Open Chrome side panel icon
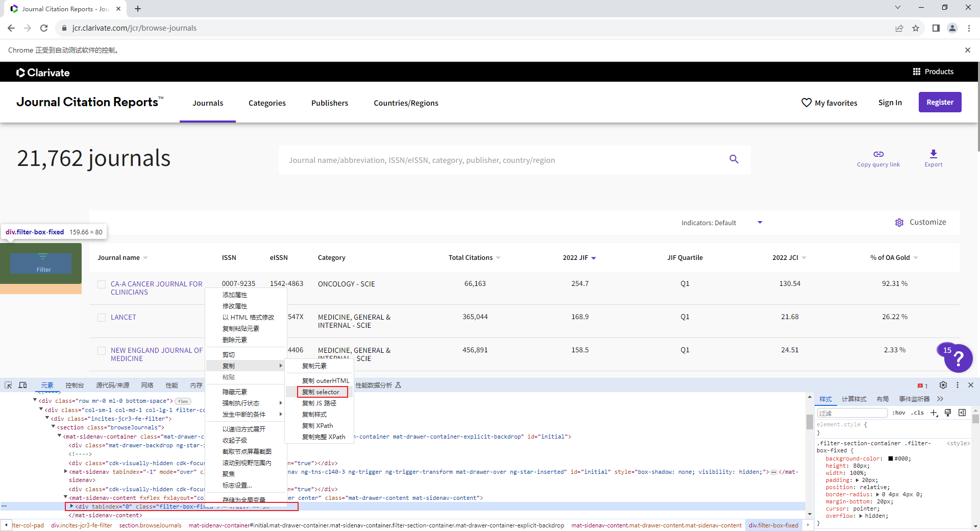This screenshot has height=531, width=980. 936,28
